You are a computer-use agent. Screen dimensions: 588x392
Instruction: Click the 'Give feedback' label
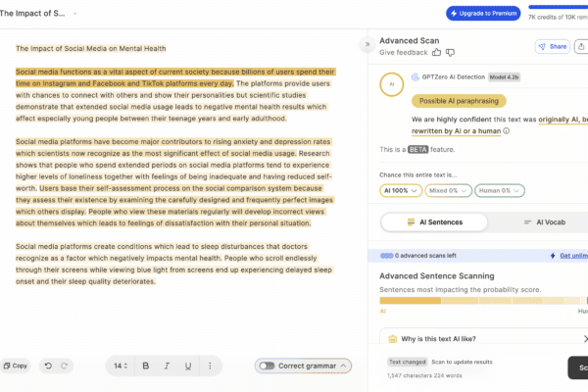coord(403,53)
